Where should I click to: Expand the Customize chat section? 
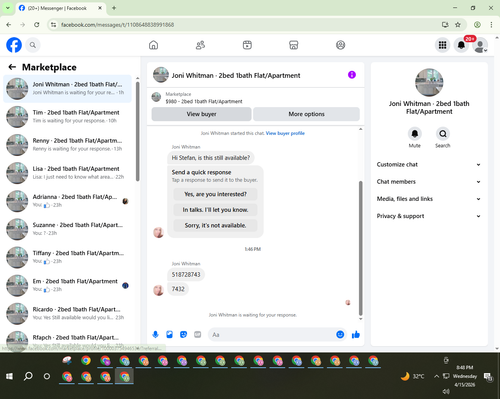coord(429,164)
